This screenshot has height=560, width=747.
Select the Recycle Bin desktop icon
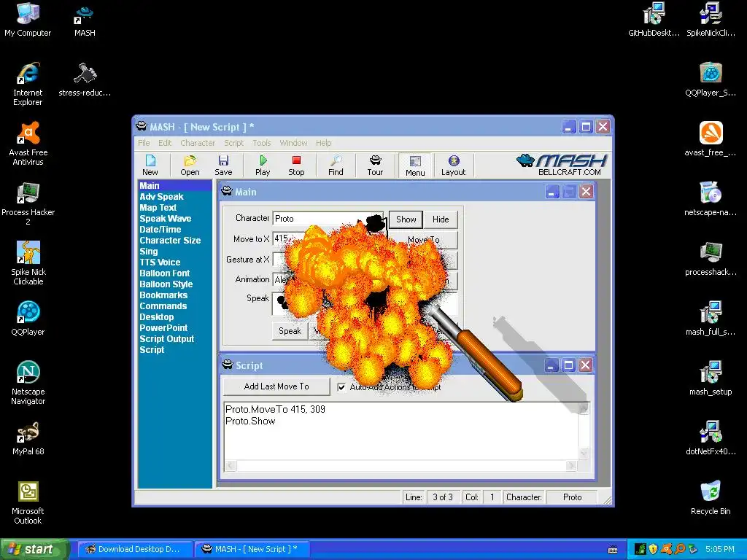[x=711, y=498]
